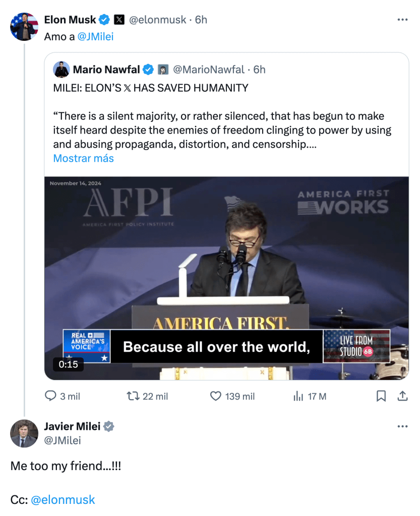
Task: Repost the tweet via retweet icon
Action: point(133,396)
